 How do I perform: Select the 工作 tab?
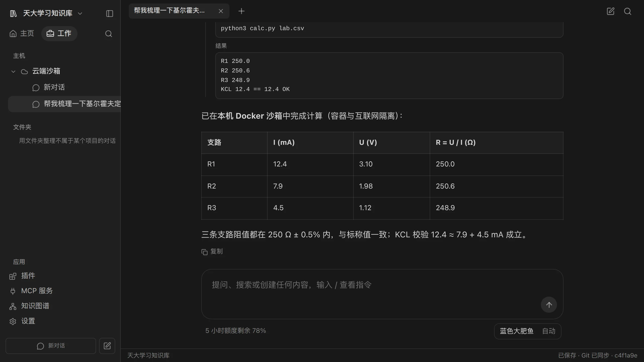(59, 33)
